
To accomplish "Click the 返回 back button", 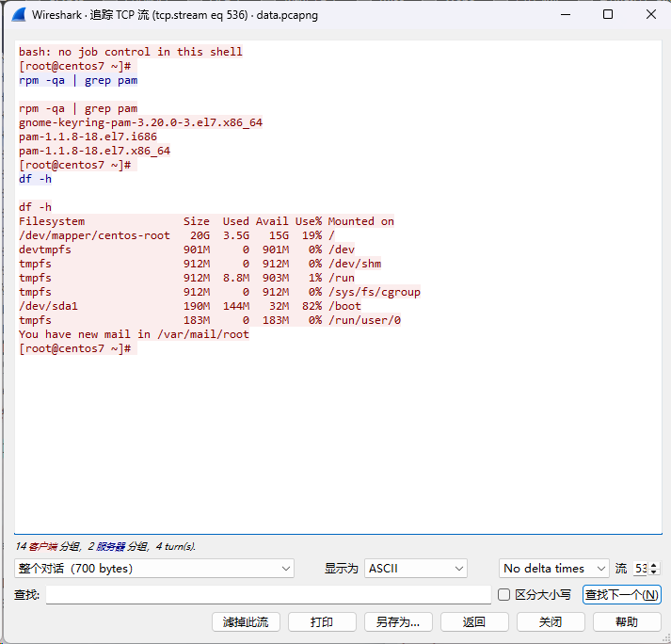I will [x=474, y=622].
